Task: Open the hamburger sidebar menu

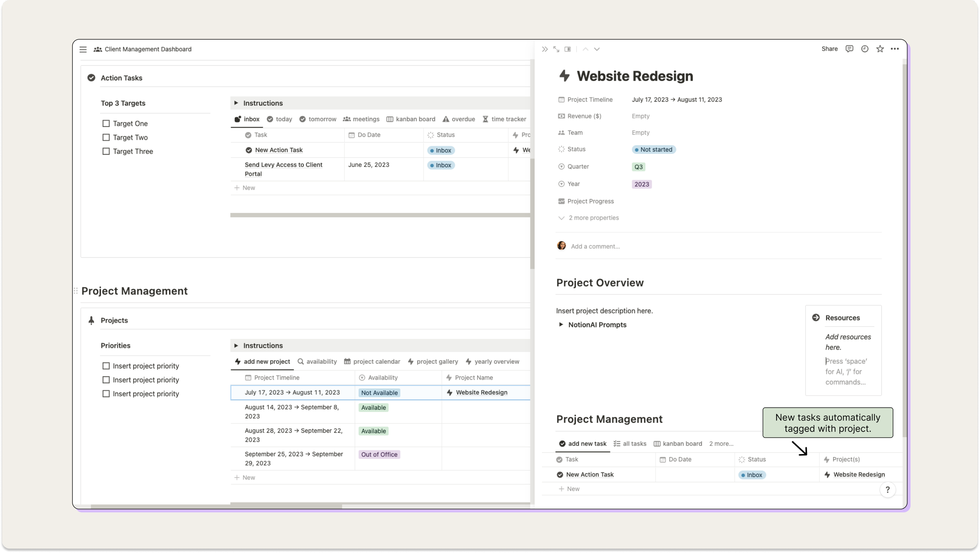Action: [83, 49]
